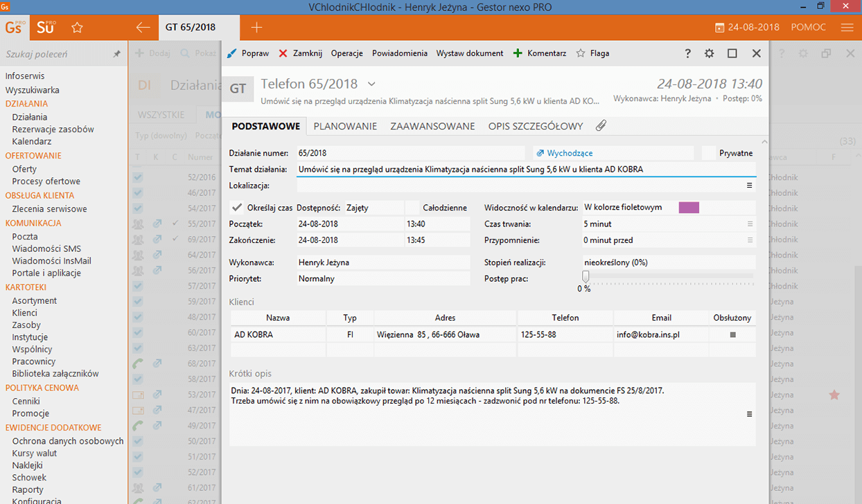Click the Adres column header
The image size is (862, 504).
(446, 318)
